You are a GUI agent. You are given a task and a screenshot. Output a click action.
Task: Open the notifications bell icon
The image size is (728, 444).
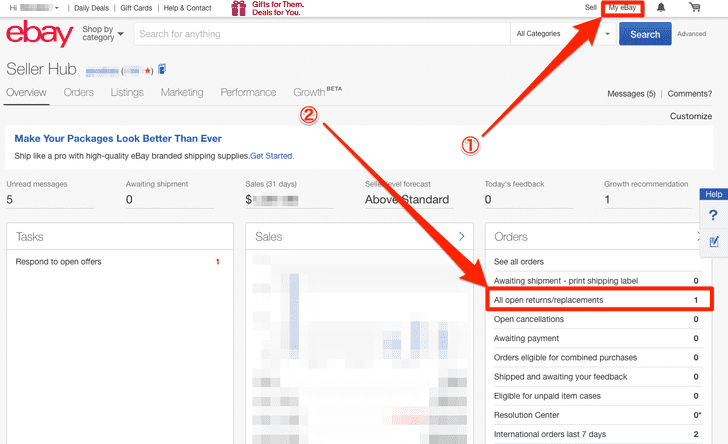pyautogui.click(x=661, y=7)
